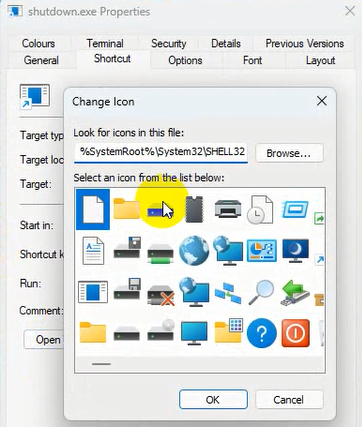Select the yellow folder icon in top row

coord(126,209)
